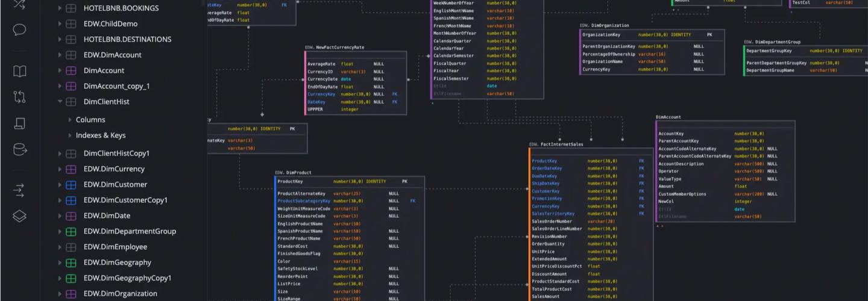
Task: Click the blue table icon beside EDW.DimCustomer
Action: pyautogui.click(x=71, y=185)
